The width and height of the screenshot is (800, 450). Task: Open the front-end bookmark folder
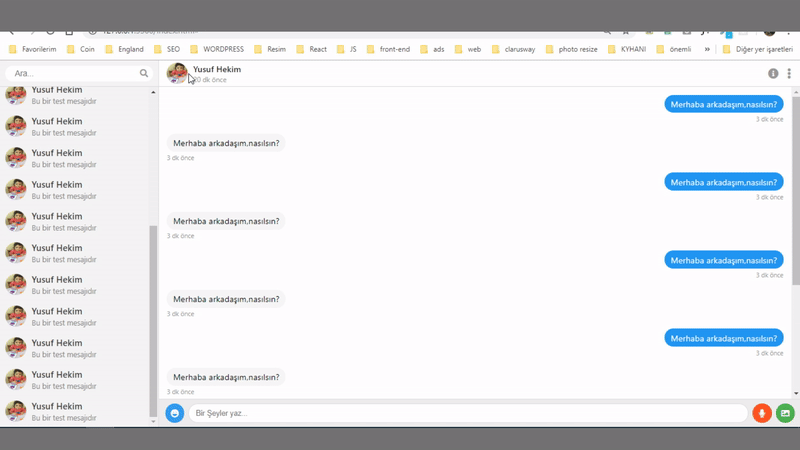click(388, 49)
